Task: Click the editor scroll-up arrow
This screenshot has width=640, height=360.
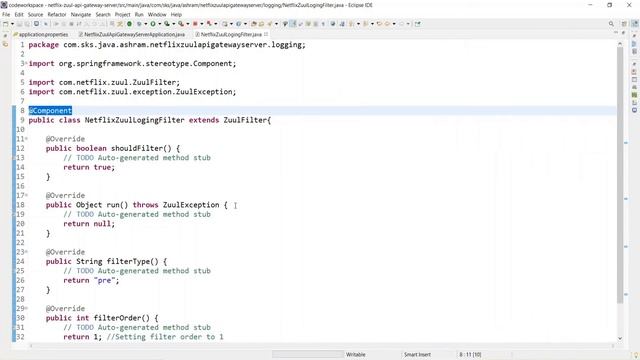Action: pyautogui.click(x=620, y=43)
